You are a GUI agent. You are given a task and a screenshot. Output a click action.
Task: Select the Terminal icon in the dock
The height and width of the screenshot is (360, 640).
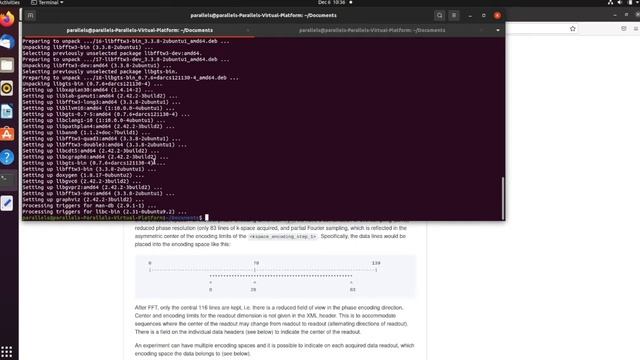point(7,180)
